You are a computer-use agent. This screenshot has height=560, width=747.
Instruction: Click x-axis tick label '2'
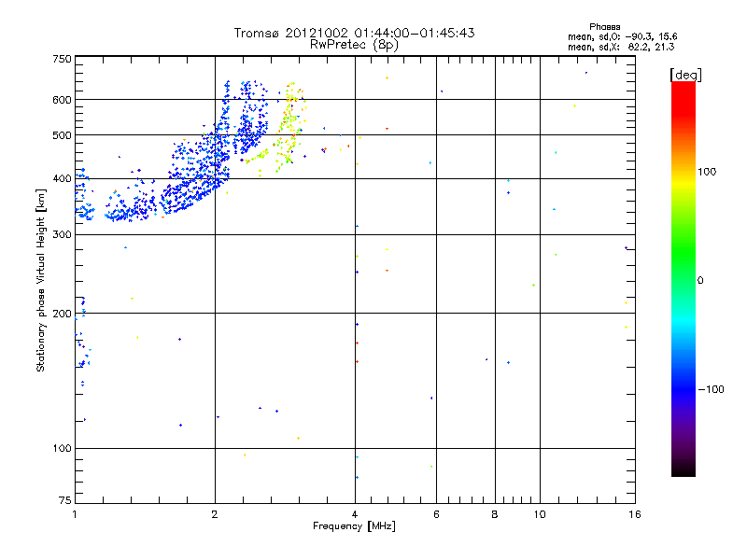pyautogui.click(x=215, y=514)
